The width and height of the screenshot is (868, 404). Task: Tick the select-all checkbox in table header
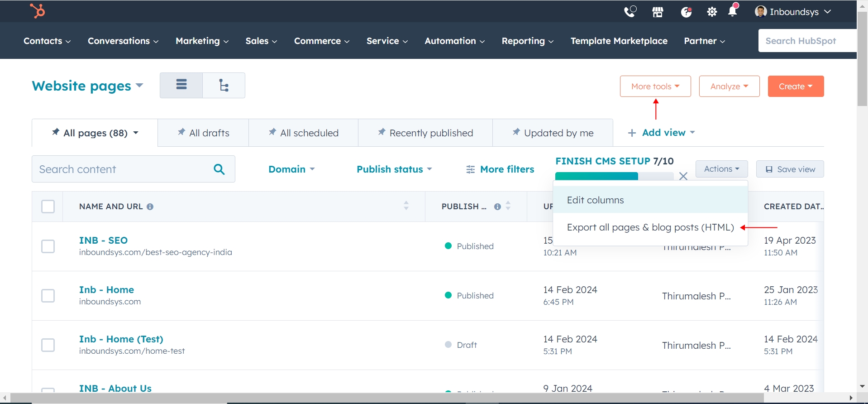click(x=48, y=207)
